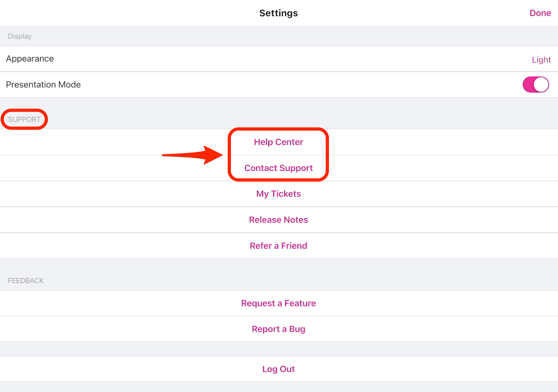
Task: Tap the Log Out row
Action: click(x=279, y=369)
